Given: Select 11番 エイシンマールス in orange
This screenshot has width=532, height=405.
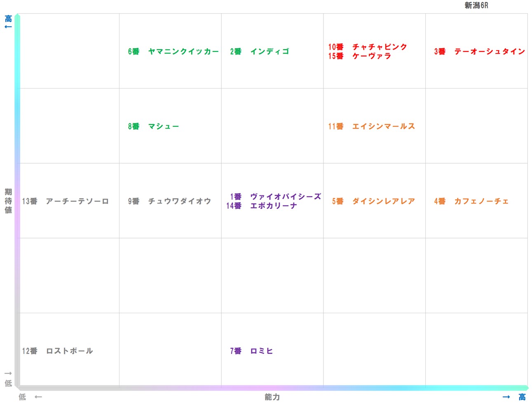Looking at the screenshot, I should coord(371,126).
